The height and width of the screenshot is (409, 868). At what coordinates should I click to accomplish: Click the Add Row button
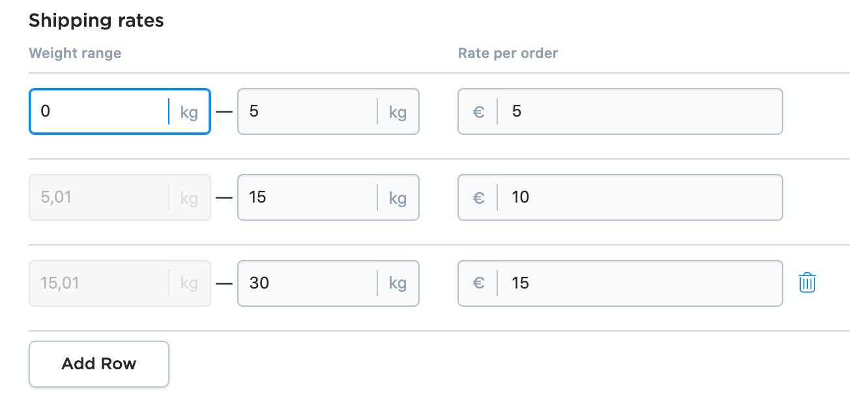click(x=99, y=363)
